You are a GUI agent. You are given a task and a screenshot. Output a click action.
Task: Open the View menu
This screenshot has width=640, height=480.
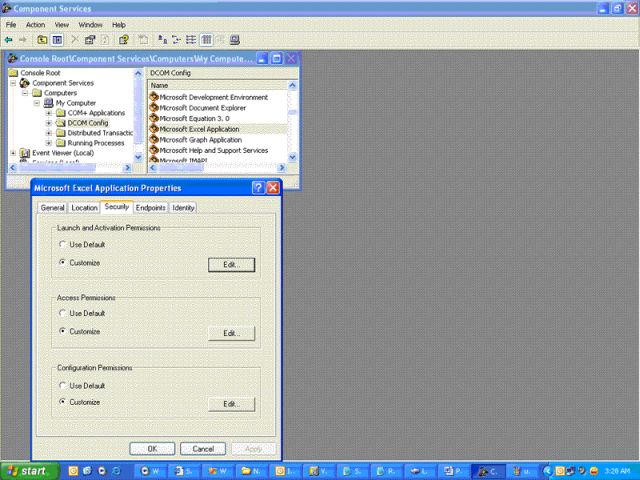click(62, 25)
